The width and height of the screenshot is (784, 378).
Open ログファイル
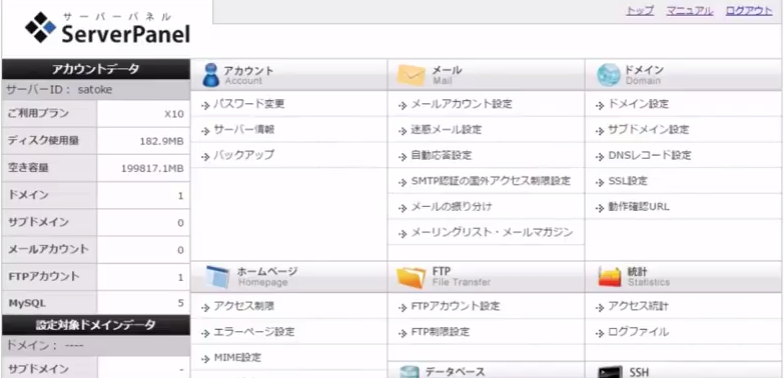[x=638, y=332]
